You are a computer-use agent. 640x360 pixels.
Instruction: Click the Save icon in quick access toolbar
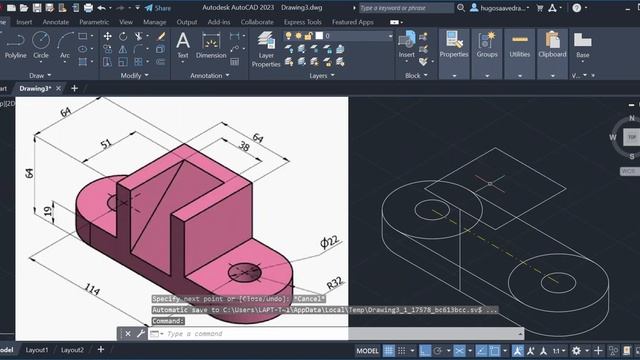[x=37, y=8]
